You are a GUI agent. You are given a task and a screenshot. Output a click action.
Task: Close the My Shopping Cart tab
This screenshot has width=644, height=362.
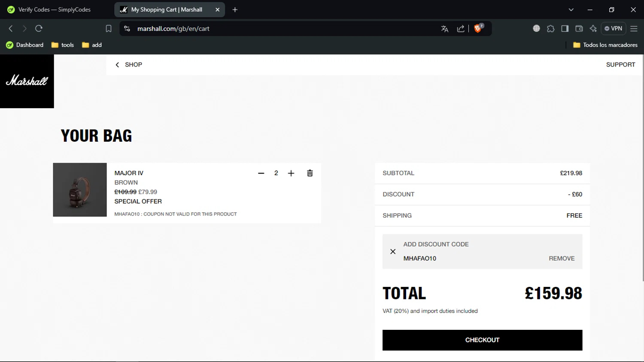[217, 9]
